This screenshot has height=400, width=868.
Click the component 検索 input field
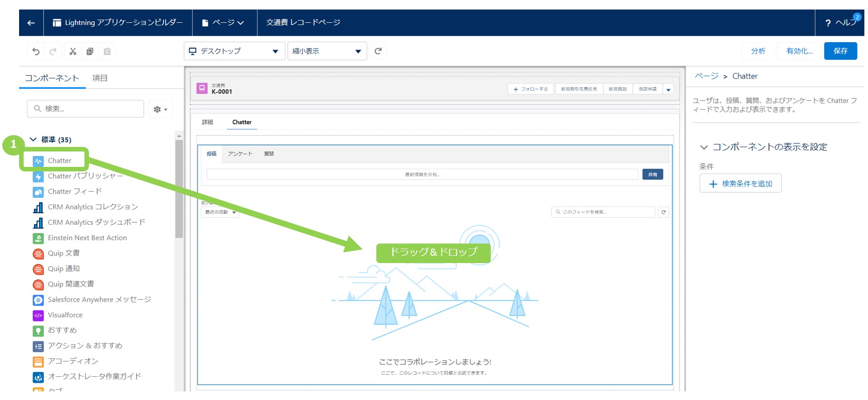coord(86,109)
